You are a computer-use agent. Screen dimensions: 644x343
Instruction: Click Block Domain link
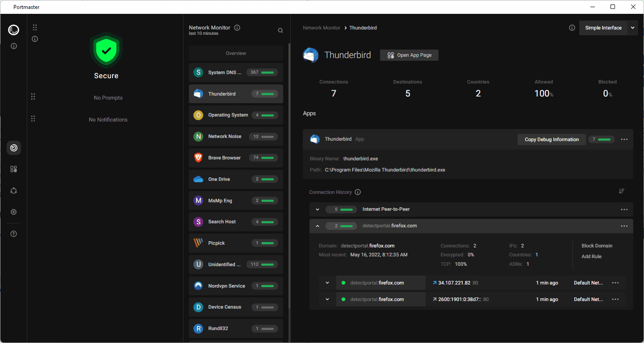597,246
